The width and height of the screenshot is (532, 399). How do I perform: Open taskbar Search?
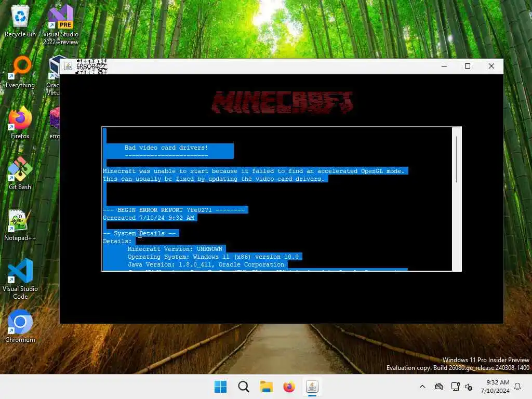pyautogui.click(x=243, y=387)
